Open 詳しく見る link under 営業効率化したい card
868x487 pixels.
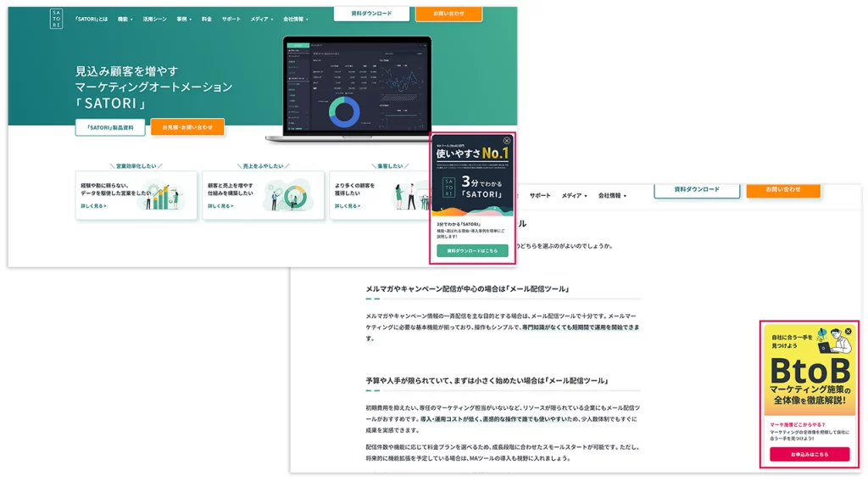(93, 205)
